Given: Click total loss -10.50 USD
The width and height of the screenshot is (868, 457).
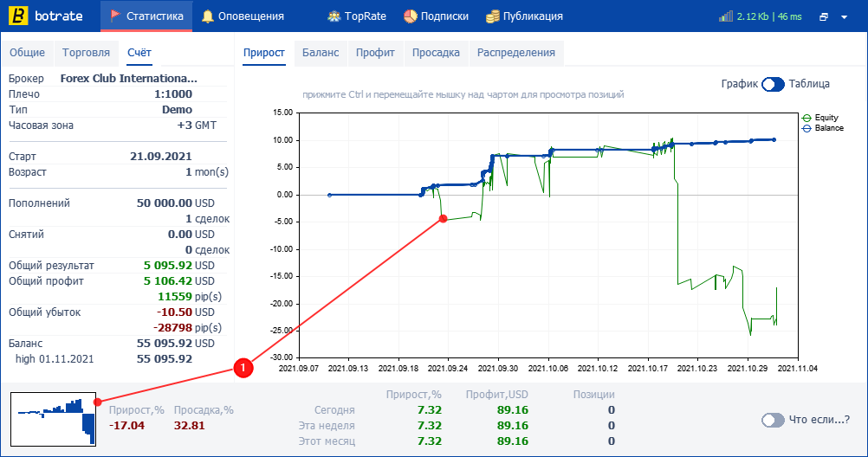Looking at the screenshot, I should tap(185, 312).
